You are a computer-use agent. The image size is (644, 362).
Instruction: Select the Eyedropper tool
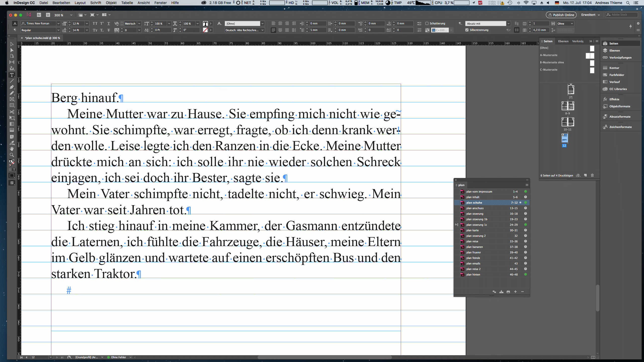click(12, 143)
